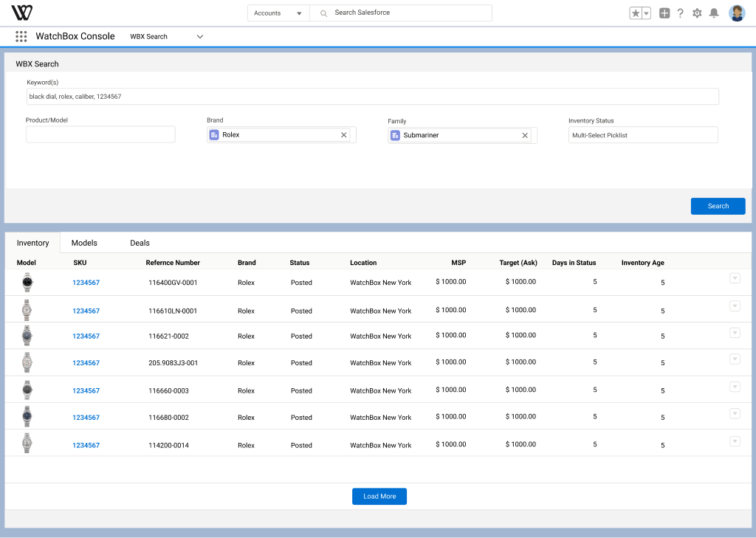Click the Brand column header
Screen dimensions: 756x538
247,263
